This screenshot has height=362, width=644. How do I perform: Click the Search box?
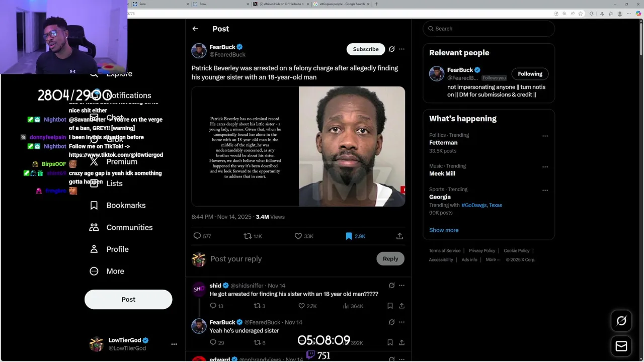[x=489, y=29]
